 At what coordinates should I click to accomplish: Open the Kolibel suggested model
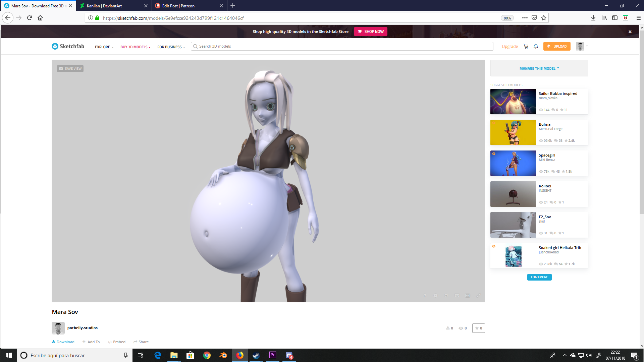[539, 194]
